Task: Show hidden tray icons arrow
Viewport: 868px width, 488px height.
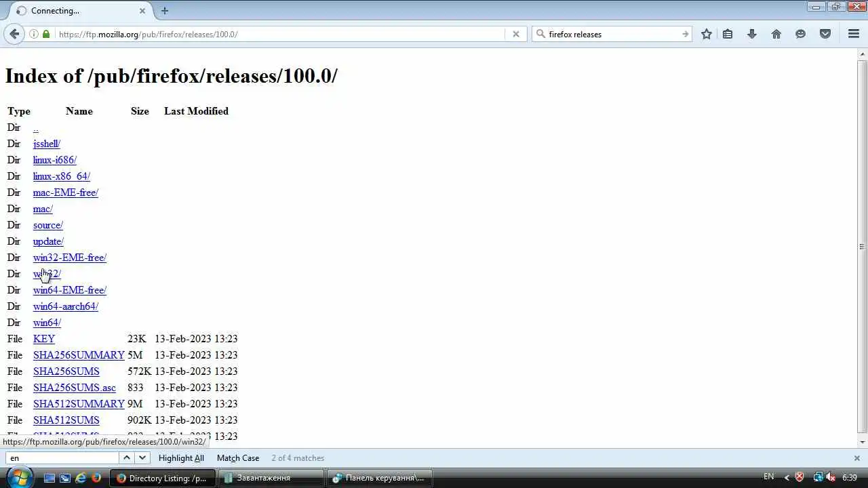Action: (x=787, y=478)
